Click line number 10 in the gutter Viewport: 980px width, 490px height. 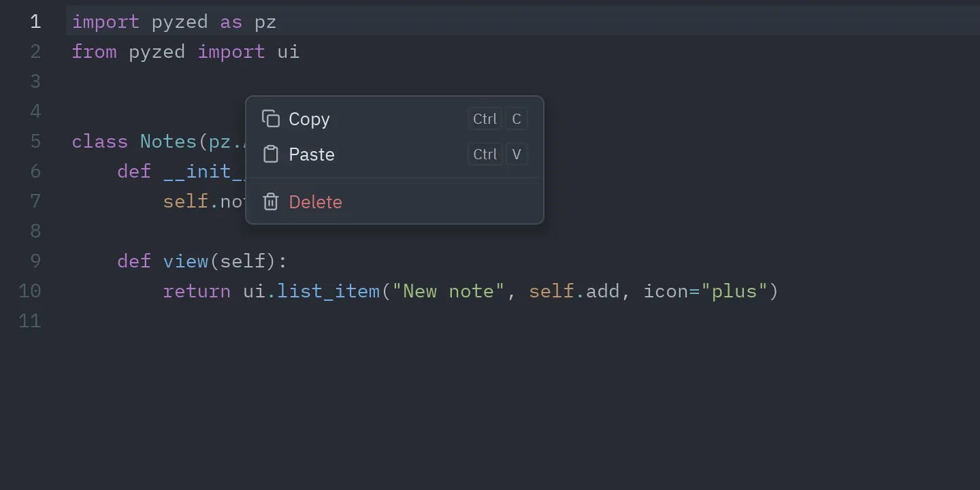click(30, 291)
